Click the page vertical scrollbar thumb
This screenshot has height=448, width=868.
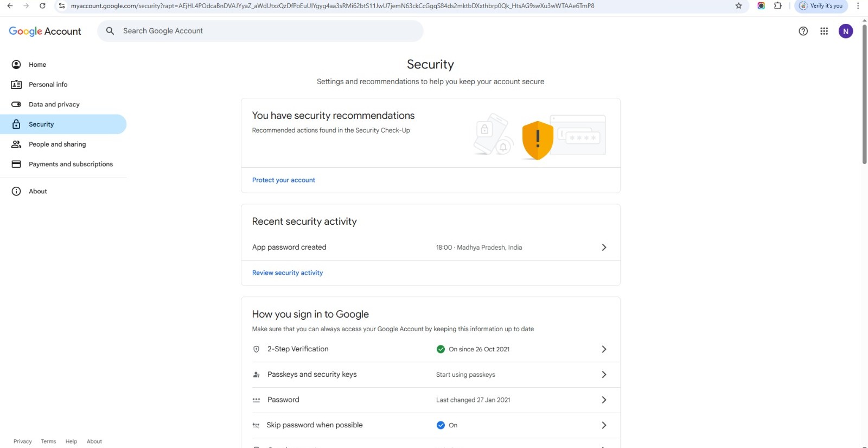864,93
